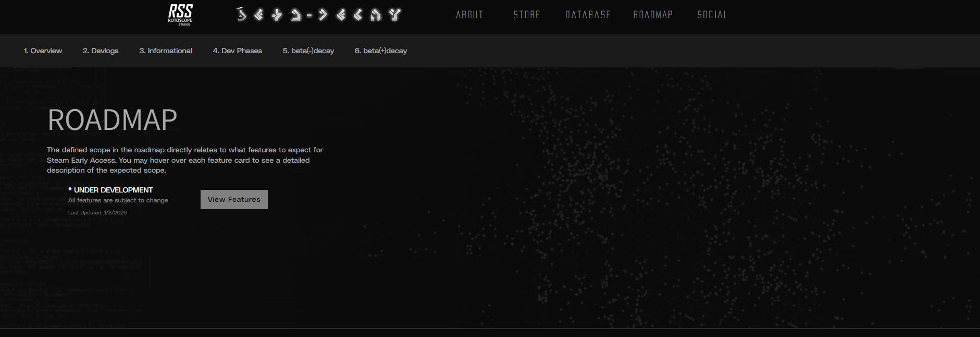Open the 5. beta(-)decay tab
Screen dimensions: 980x337
[x=308, y=51]
